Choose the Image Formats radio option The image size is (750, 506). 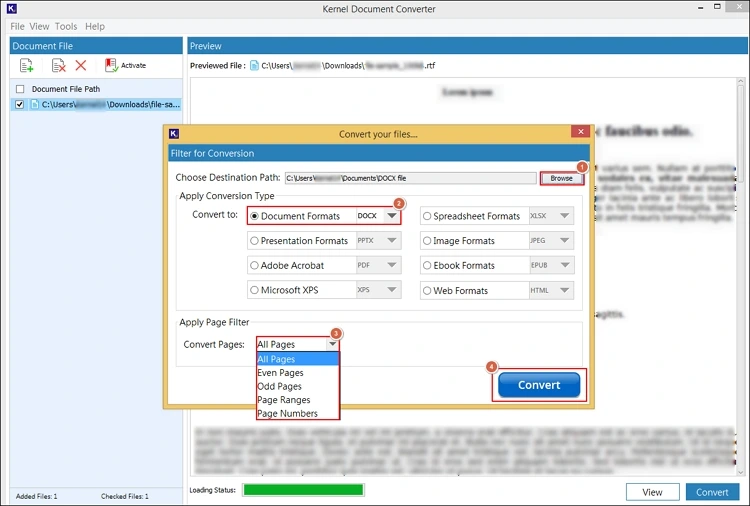coord(426,241)
